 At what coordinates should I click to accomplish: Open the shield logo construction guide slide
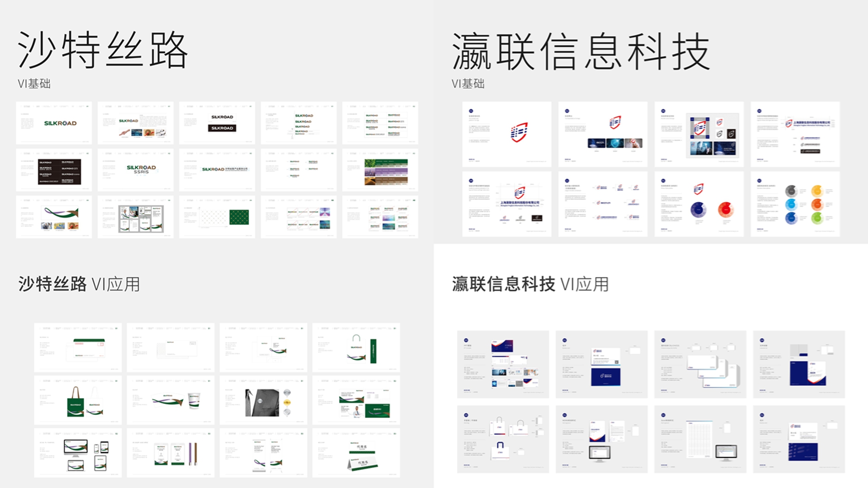[507, 204]
